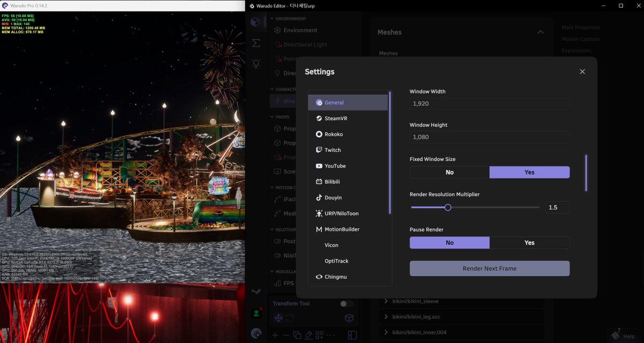644x343 pixels.
Task: Select the rotate gizmo in Transform Tool
Action: pyautogui.click(x=289, y=318)
